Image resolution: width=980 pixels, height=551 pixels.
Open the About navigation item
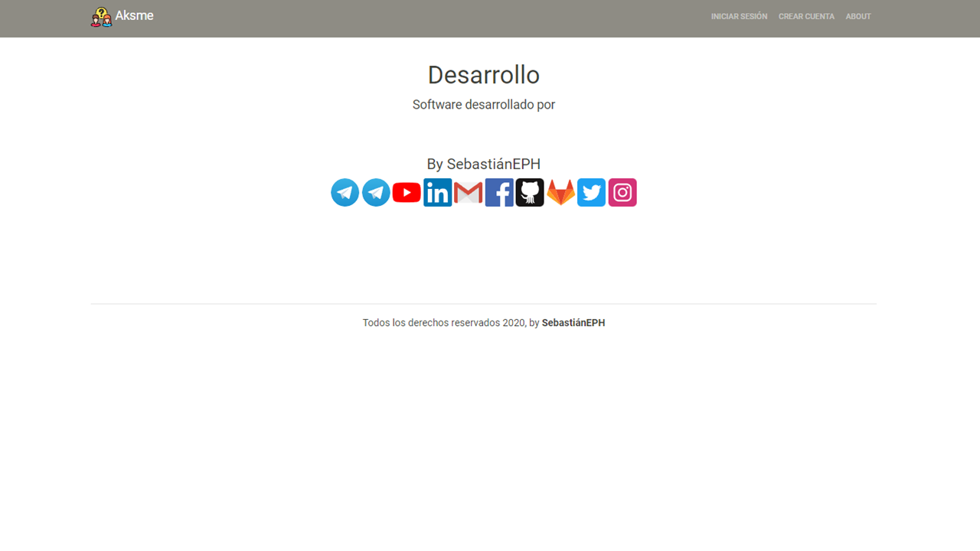858,16
